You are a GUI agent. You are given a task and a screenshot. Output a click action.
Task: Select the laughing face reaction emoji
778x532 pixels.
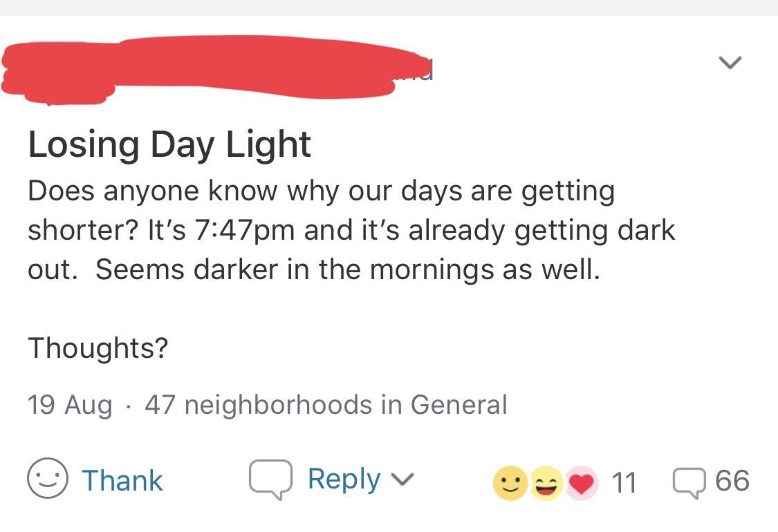pyautogui.click(x=546, y=484)
